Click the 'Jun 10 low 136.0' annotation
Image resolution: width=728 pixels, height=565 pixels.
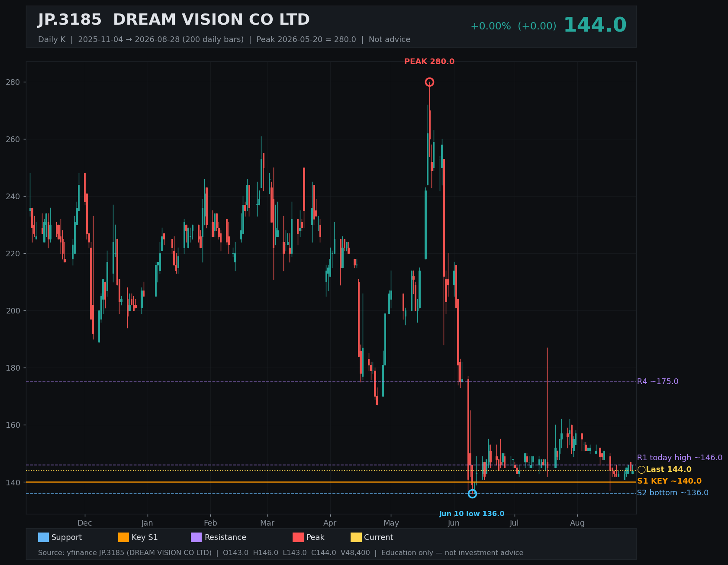[x=472, y=514]
